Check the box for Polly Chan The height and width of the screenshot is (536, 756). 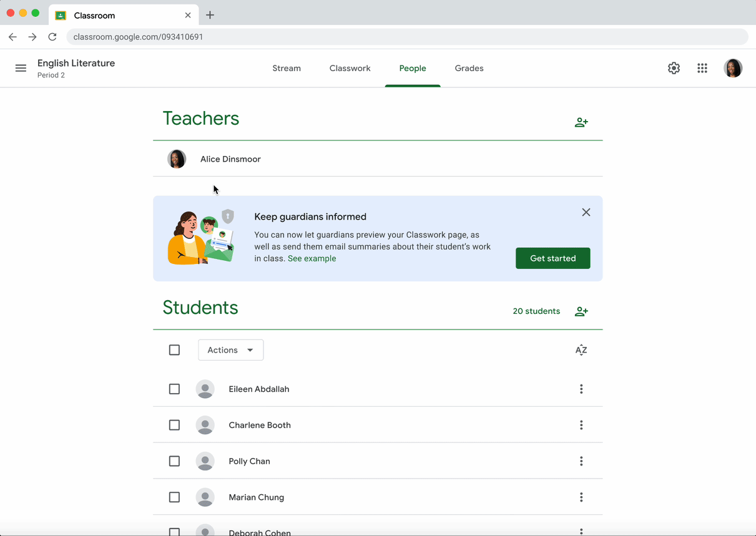[174, 461]
